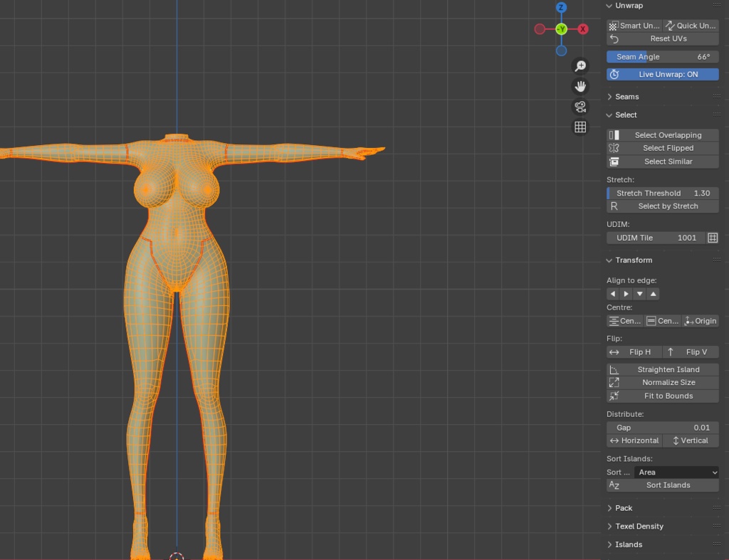The width and height of the screenshot is (729, 560).
Task: Click Select Overlapping
Action: point(663,135)
